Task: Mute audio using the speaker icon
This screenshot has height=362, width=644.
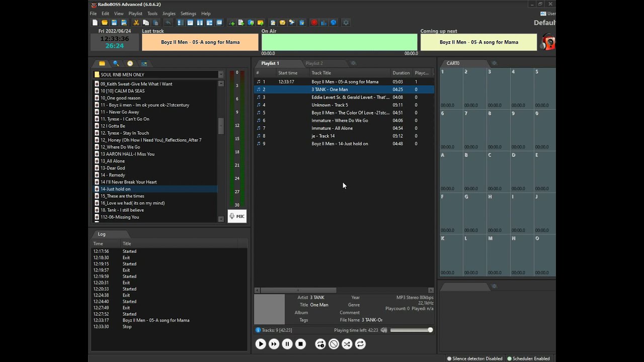Action: 384,330
